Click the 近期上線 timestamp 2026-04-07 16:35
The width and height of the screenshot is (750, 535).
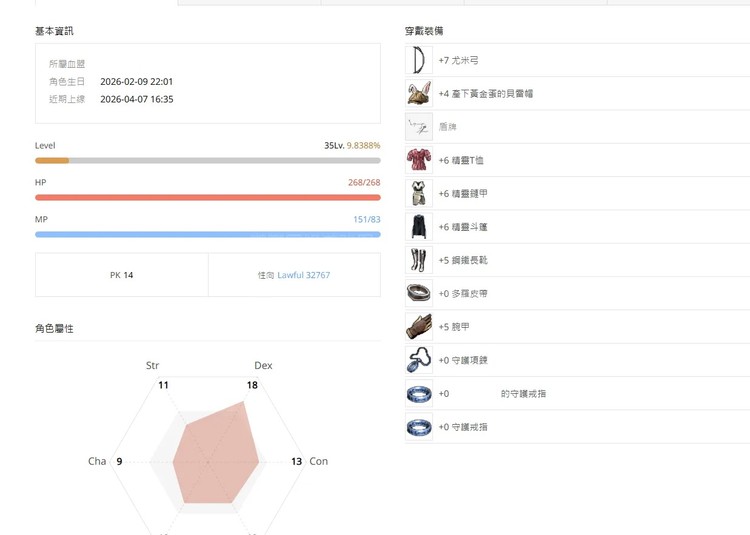(137, 99)
